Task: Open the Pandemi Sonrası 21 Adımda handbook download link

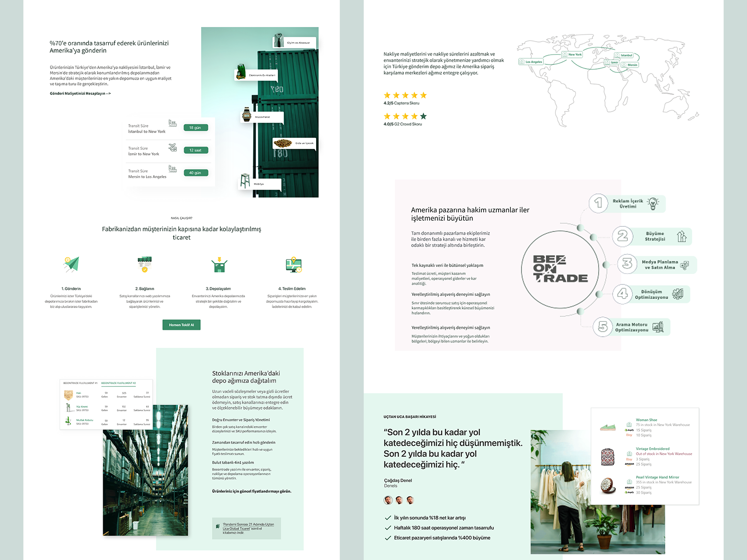Action: pos(248,528)
